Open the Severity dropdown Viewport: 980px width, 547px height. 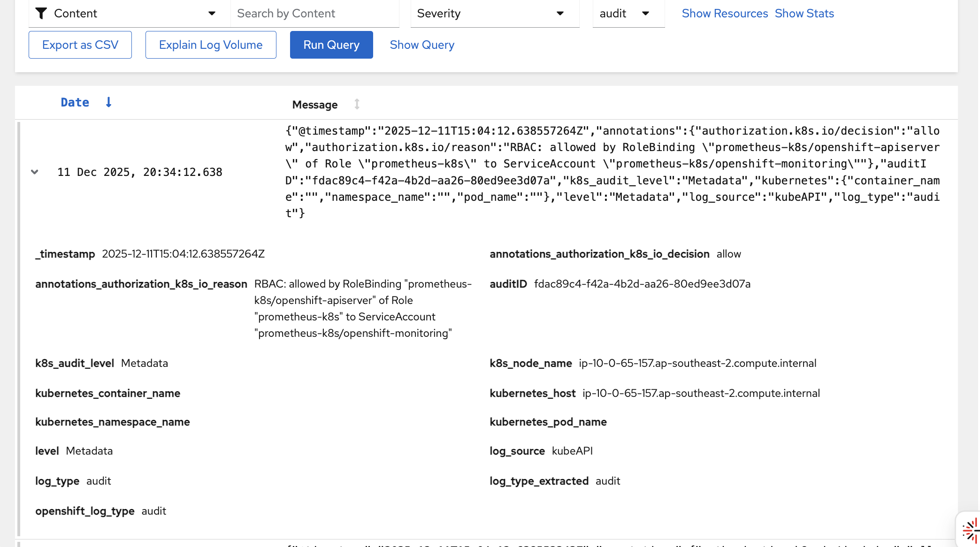click(494, 14)
